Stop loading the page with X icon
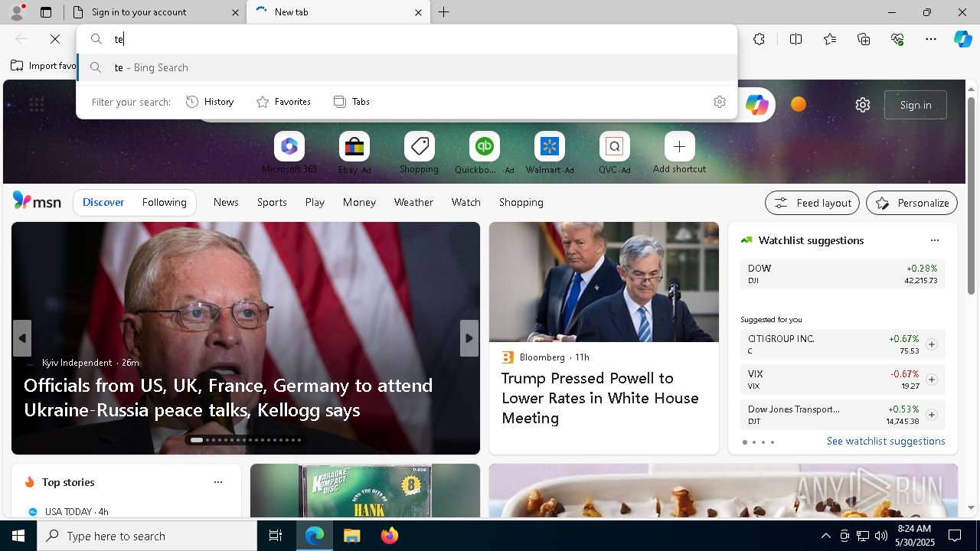 pyautogui.click(x=55, y=39)
